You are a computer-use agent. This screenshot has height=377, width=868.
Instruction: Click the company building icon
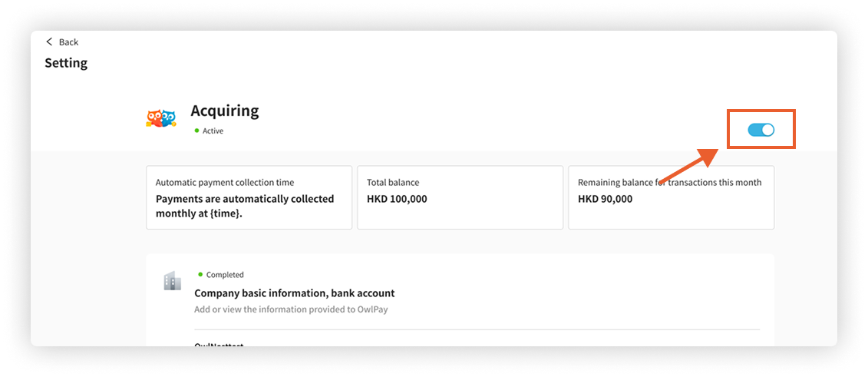(x=173, y=281)
